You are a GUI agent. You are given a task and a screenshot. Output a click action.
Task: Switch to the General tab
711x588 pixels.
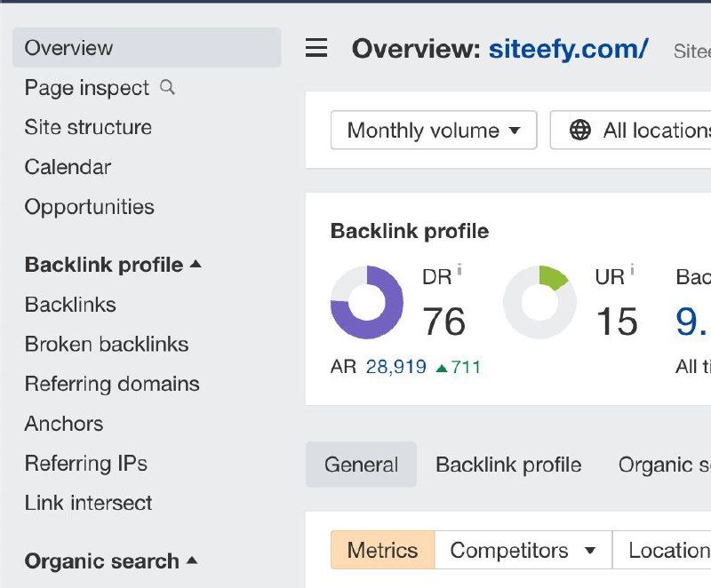361,465
